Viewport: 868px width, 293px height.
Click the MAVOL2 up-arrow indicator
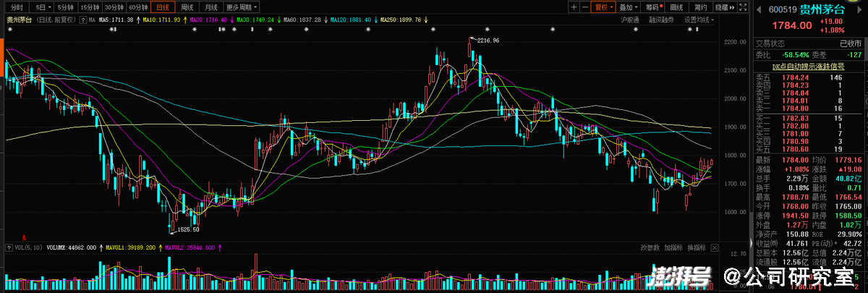pyautogui.click(x=220, y=248)
